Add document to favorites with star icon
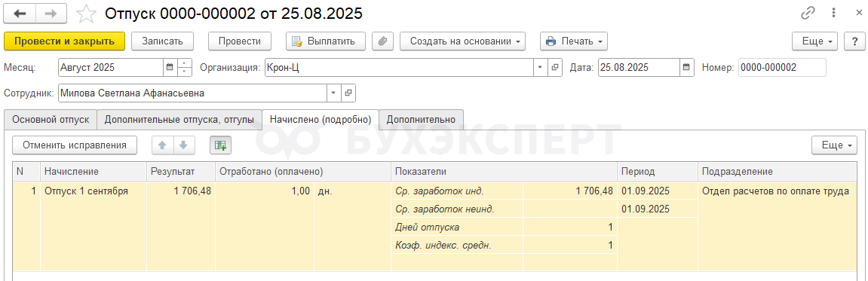The height and width of the screenshot is (281, 868). (86, 14)
